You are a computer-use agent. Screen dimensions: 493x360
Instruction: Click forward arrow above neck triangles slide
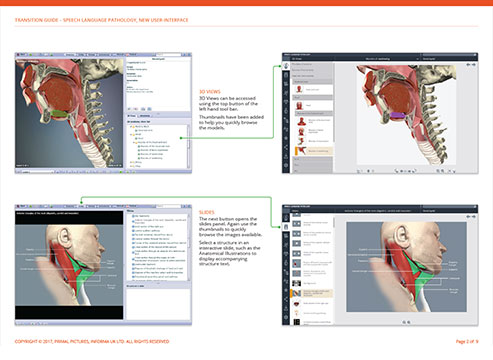coord(474,216)
